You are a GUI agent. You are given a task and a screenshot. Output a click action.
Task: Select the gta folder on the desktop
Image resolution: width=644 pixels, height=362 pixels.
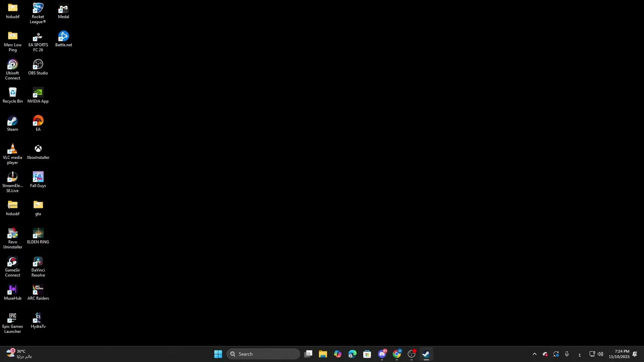38,208
